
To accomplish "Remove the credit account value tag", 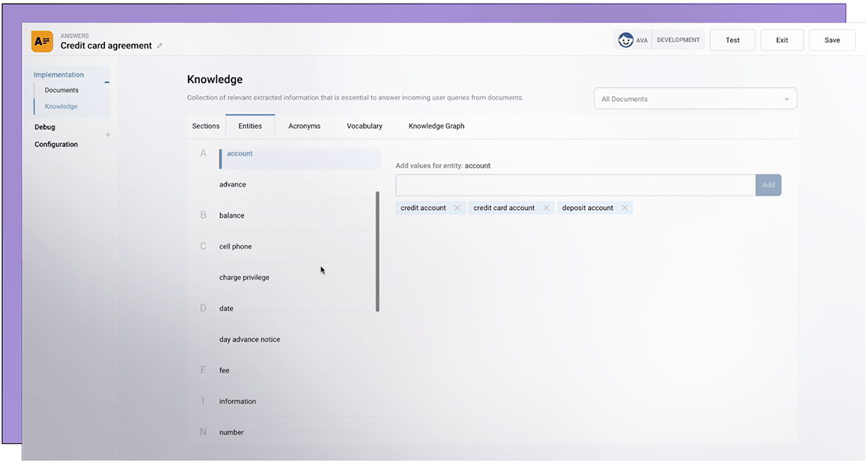I will (457, 208).
